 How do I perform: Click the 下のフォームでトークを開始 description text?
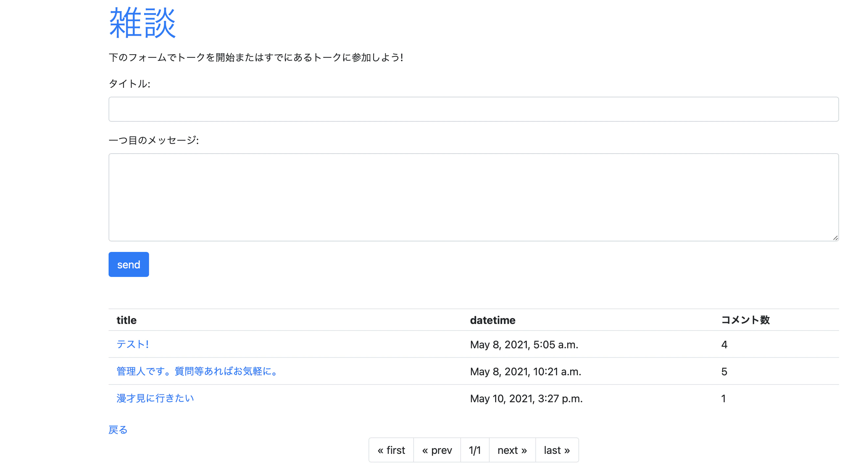pyautogui.click(x=256, y=57)
